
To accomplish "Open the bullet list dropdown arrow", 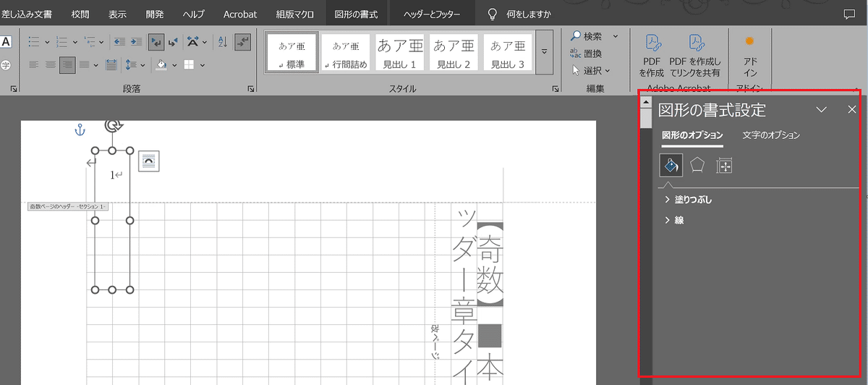I will (x=47, y=43).
